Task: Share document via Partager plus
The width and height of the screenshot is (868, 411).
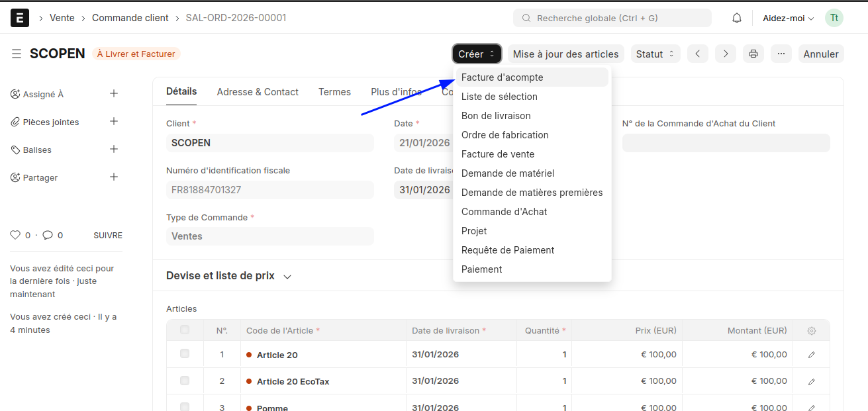Action: 114,177
